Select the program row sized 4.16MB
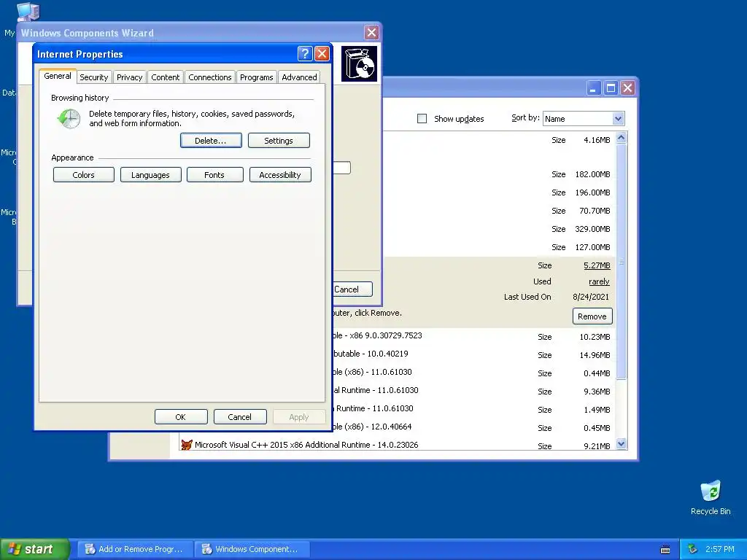The height and width of the screenshot is (560, 747). [x=499, y=140]
